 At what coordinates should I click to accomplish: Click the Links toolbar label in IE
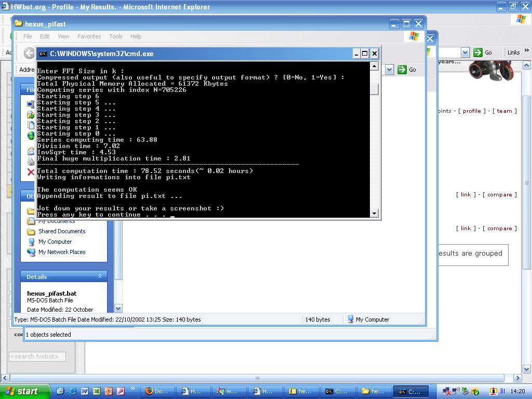(513, 52)
